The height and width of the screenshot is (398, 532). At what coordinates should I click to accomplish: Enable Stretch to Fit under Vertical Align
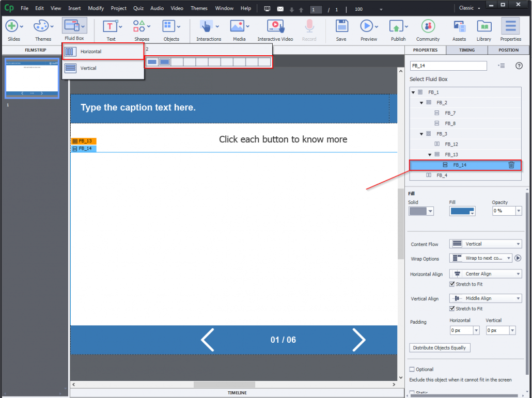(x=452, y=308)
